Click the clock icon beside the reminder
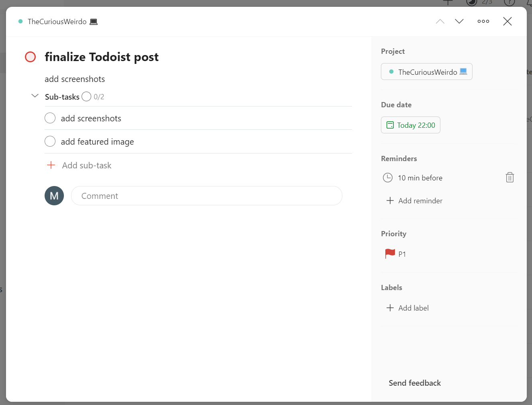Image resolution: width=532 pixels, height=405 pixels. 387,177
